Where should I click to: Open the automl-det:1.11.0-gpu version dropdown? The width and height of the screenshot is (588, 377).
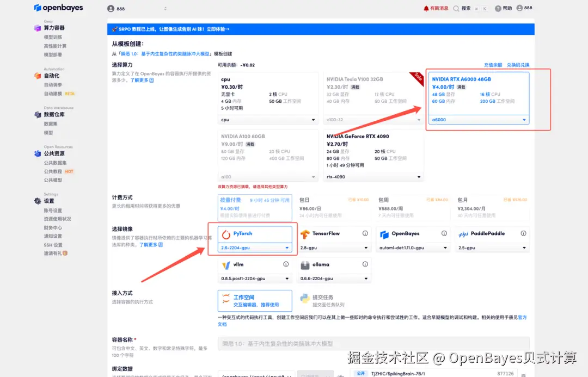(413, 248)
